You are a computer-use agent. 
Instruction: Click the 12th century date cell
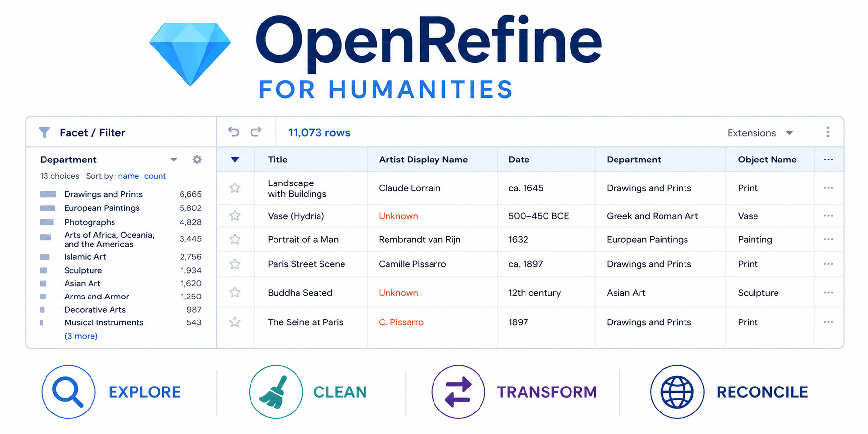(534, 293)
